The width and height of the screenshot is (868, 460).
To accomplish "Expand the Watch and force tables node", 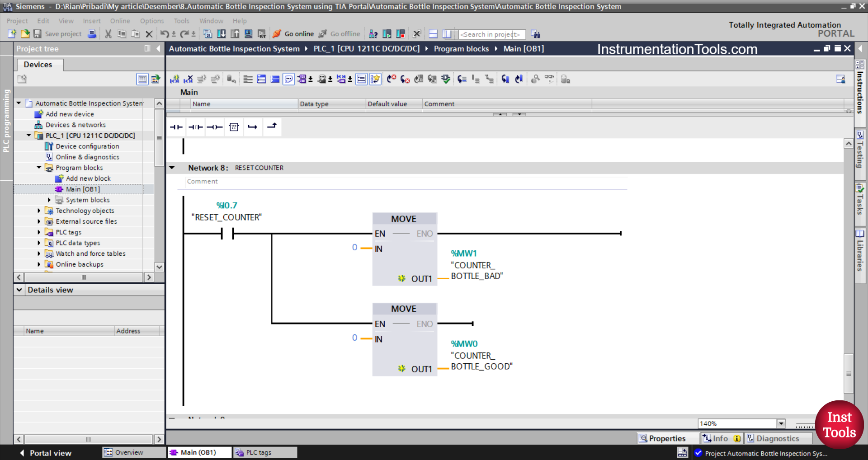I will [38, 253].
